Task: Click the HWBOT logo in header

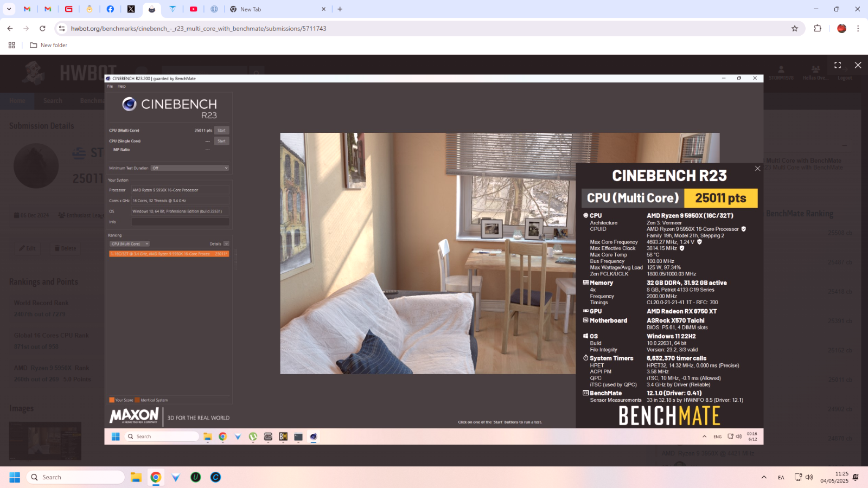Action: coord(69,73)
